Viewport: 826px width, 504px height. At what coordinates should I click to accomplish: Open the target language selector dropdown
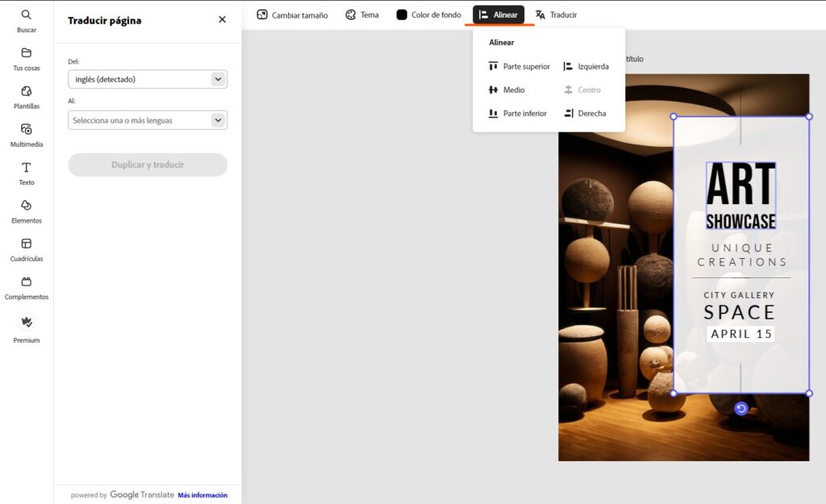(x=217, y=120)
